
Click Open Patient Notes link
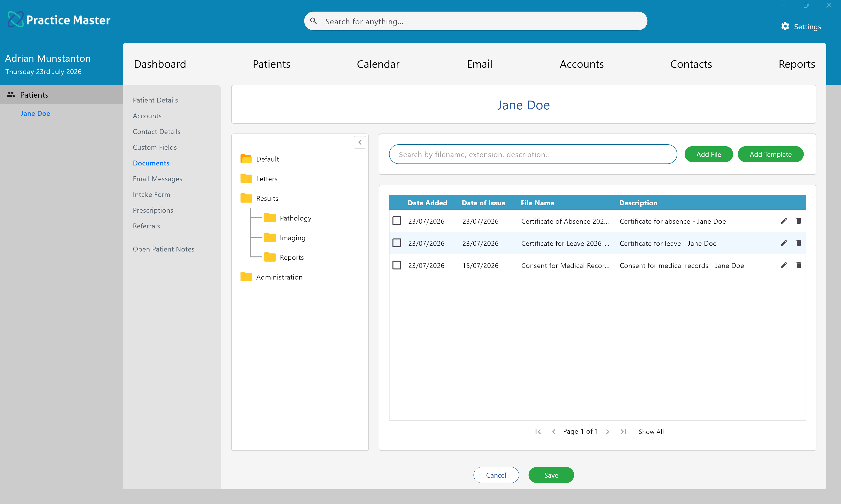[x=164, y=249]
